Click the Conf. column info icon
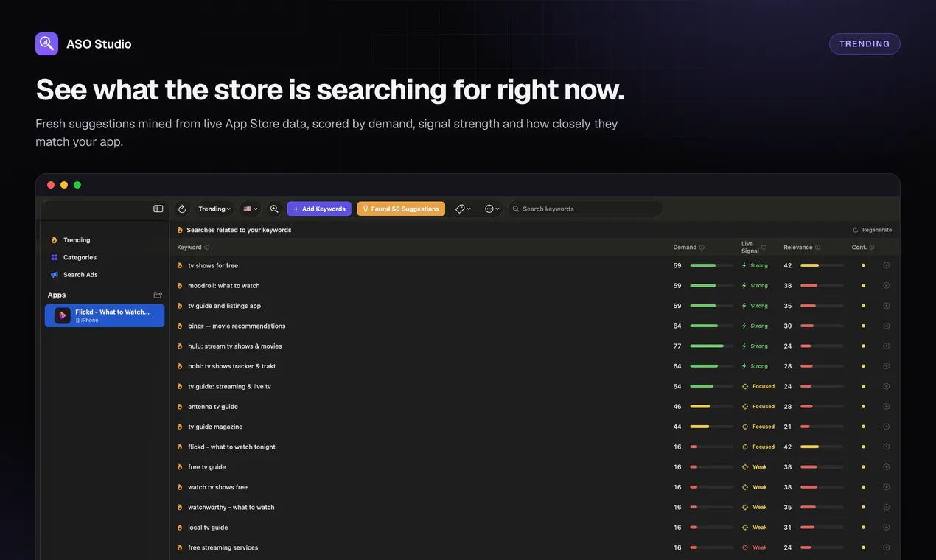Viewport: 936px width, 560px height. point(872,248)
